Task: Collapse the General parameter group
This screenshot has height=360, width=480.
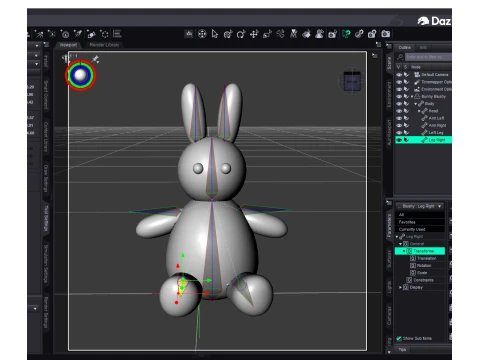Action: pyautogui.click(x=400, y=244)
